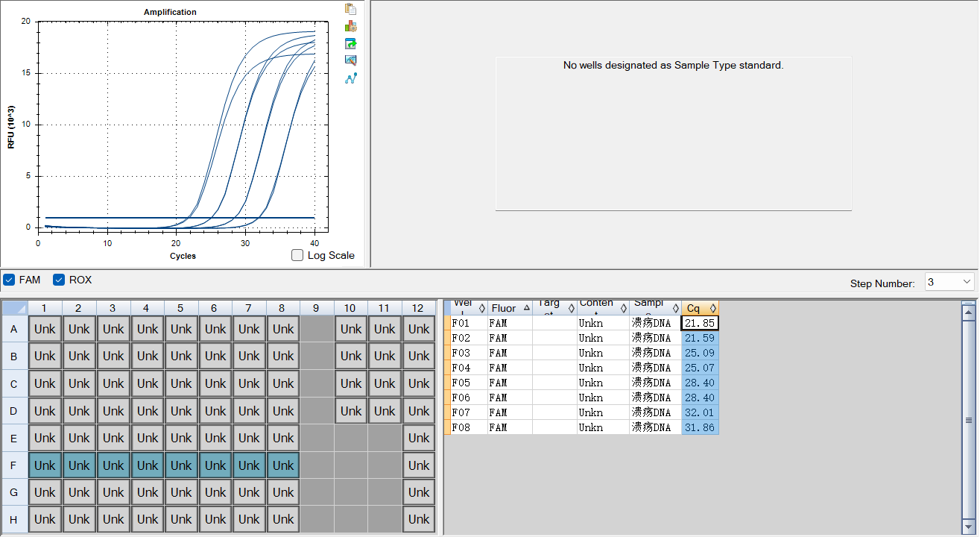Click the Step Number label
Image resolution: width=980 pixels, height=537 pixels.
[x=882, y=283]
